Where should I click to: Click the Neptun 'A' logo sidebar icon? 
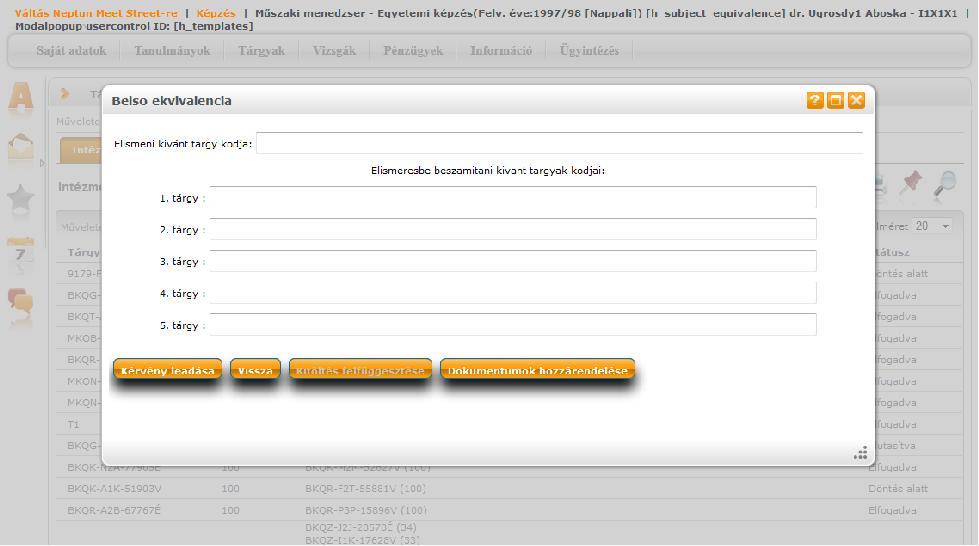pos(21,98)
